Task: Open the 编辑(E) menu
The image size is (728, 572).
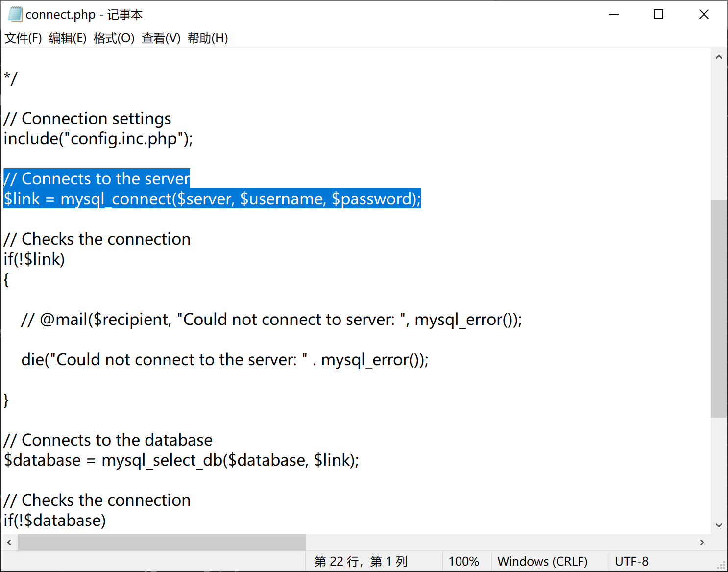Action: (68, 38)
